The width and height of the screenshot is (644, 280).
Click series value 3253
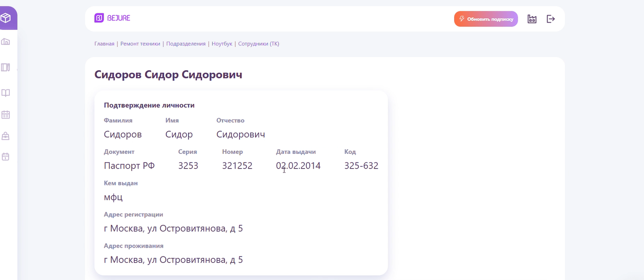pos(188,166)
